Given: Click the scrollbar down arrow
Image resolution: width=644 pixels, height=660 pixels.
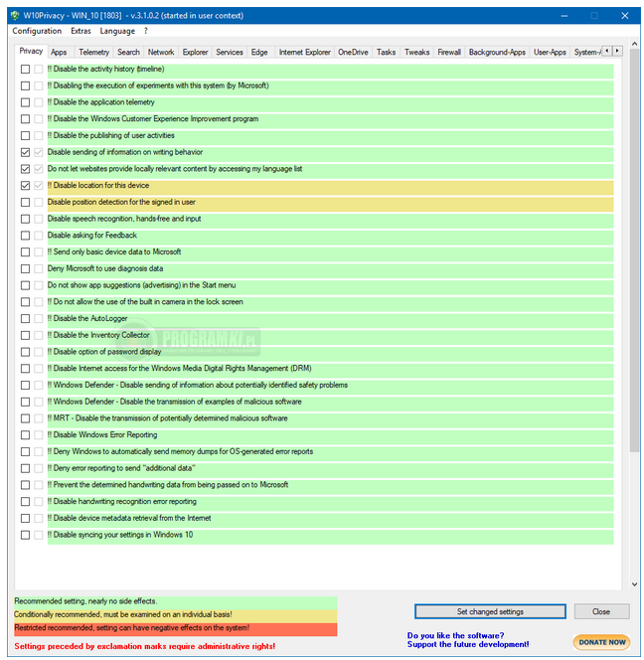Looking at the screenshot, I should [634, 584].
